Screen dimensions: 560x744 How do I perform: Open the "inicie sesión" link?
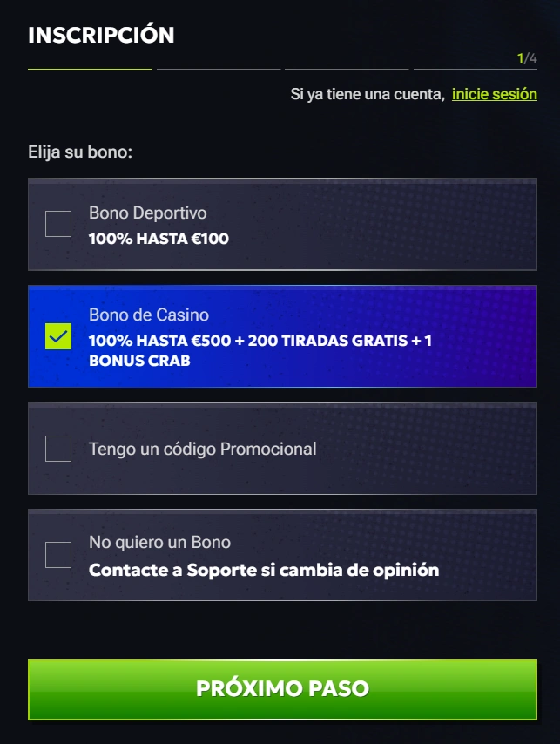(x=493, y=94)
